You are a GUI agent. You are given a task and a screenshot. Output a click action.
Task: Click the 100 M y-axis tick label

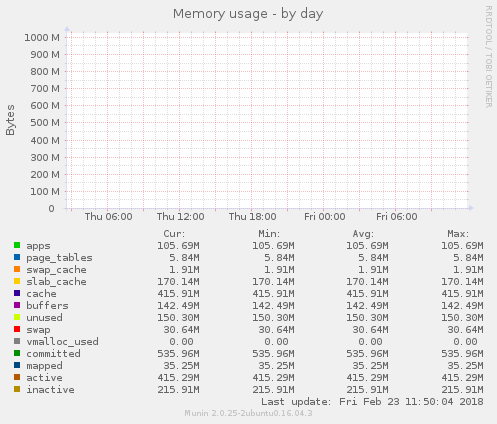(x=45, y=192)
